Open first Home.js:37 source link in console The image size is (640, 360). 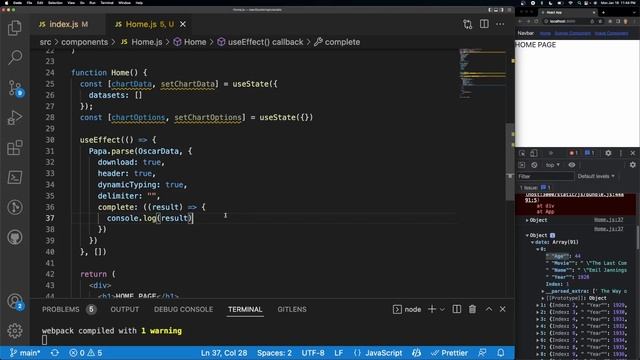pyautogui.click(x=609, y=220)
